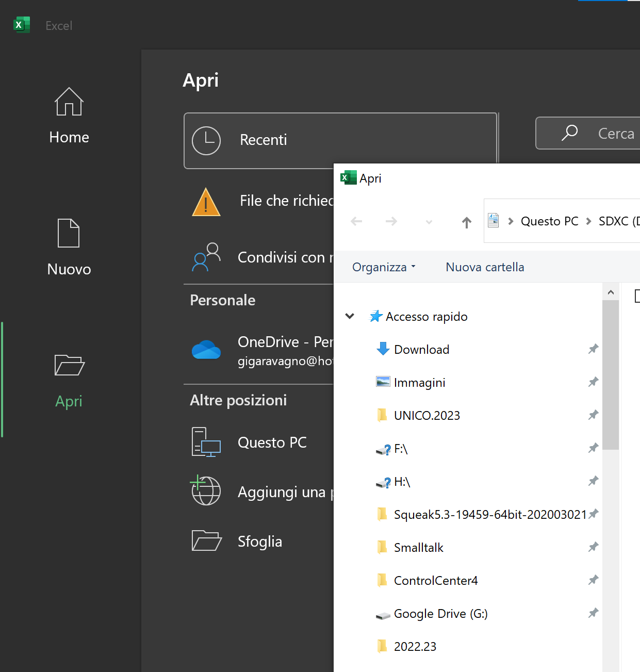Image resolution: width=640 pixels, height=672 pixels.
Task: Select Google Drive (G:) in tree
Action: coord(440,614)
